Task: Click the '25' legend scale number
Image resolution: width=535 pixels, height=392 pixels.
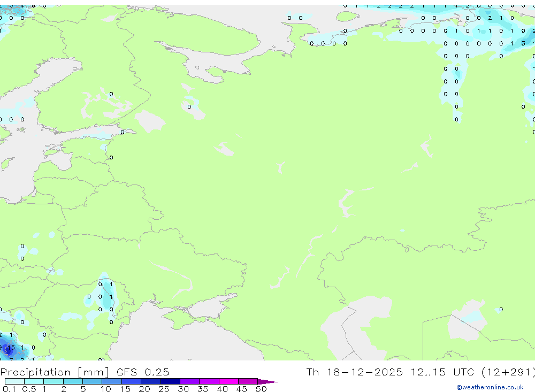Action: (164, 389)
